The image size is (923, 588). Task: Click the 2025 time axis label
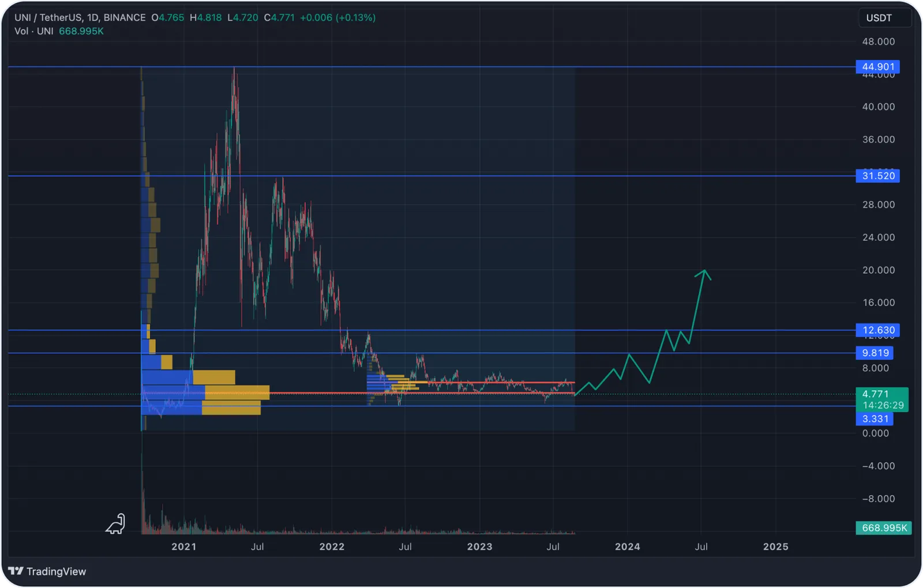(776, 546)
